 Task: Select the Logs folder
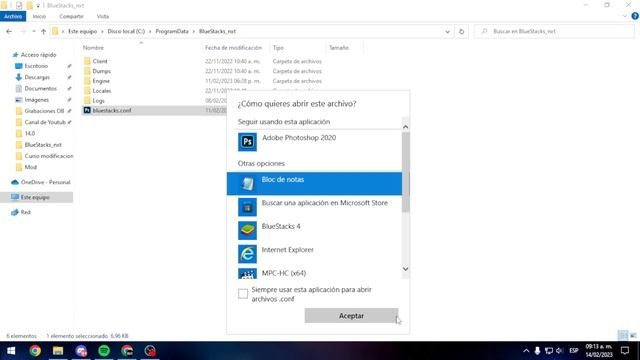(98, 100)
